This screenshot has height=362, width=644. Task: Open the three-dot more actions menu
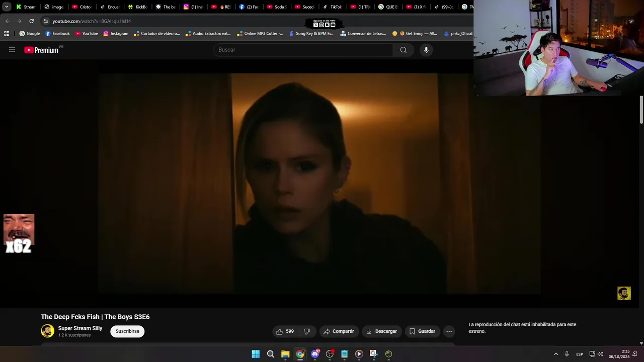click(449, 331)
